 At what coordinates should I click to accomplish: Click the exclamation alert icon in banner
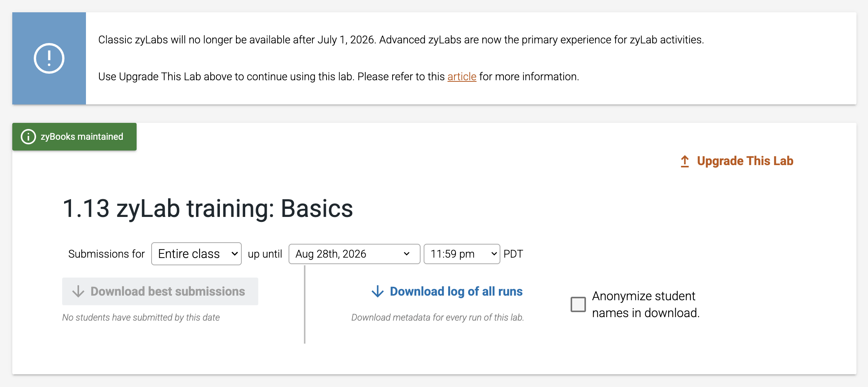(49, 58)
